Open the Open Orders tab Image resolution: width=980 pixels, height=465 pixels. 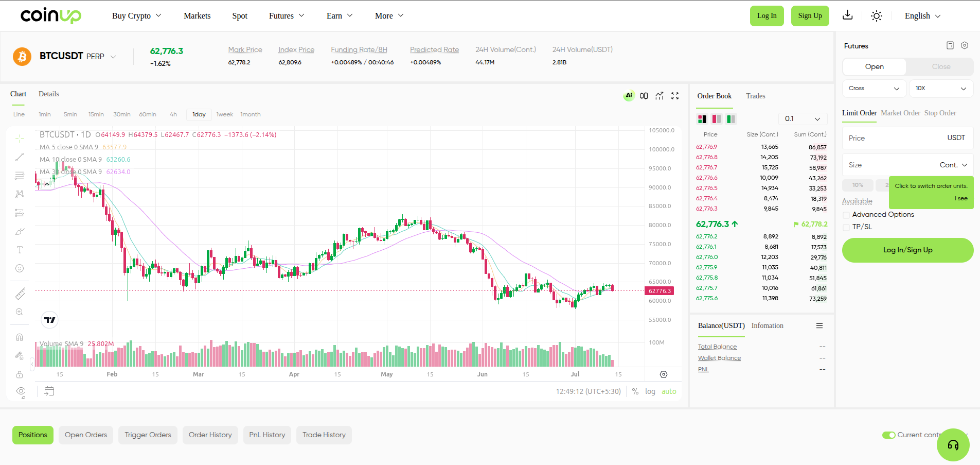[x=86, y=435]
